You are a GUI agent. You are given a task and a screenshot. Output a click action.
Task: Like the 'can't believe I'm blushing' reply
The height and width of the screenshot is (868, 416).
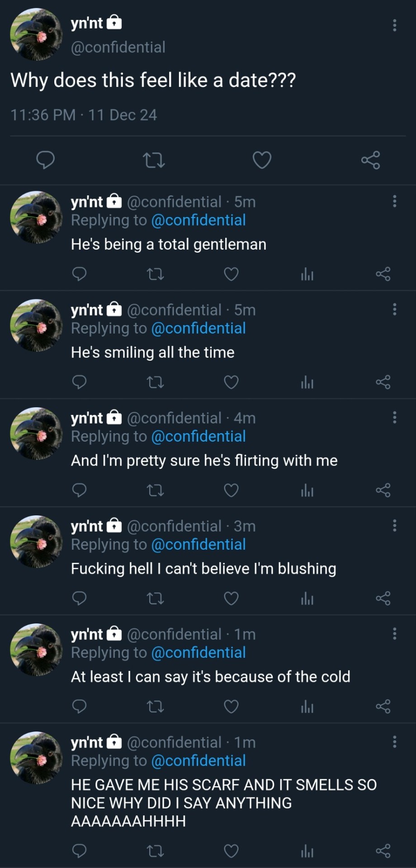[x=231, y=599]
